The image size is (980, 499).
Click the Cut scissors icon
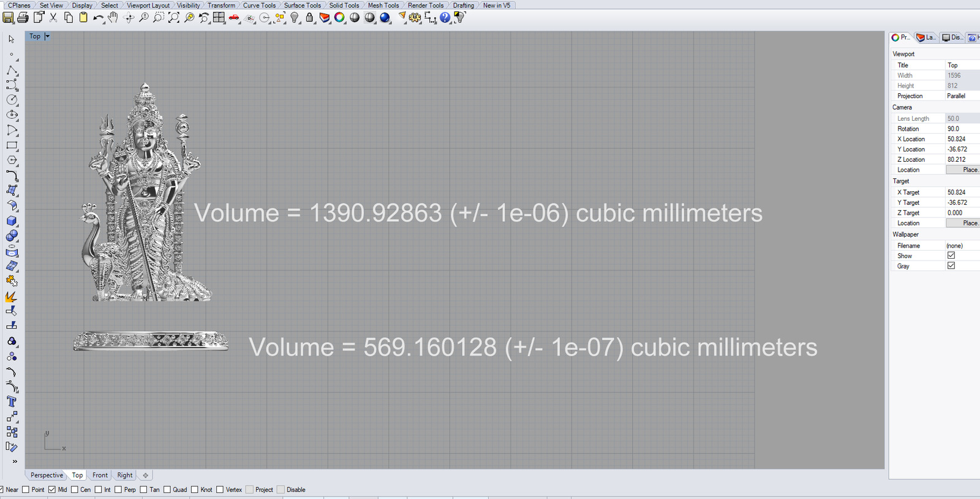(x=53, y=18)
